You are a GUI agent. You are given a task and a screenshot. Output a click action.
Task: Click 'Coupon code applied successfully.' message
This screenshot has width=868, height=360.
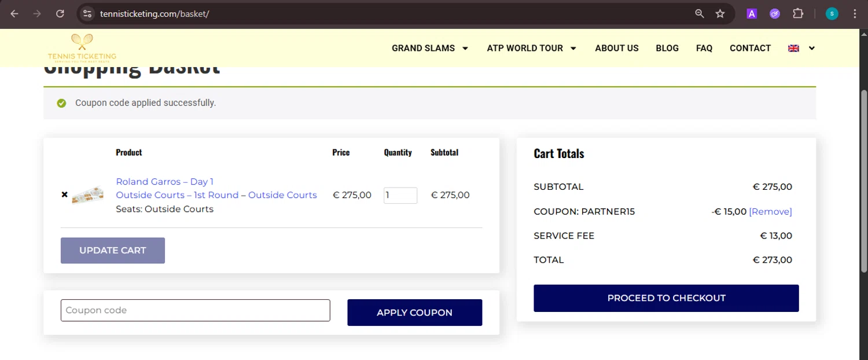pos(145,103)
